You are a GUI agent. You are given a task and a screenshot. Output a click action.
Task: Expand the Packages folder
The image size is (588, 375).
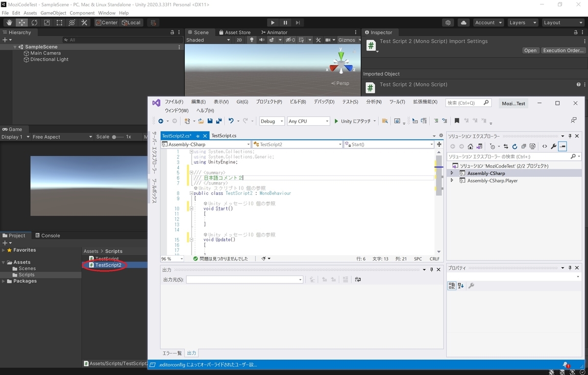[x=4, y=281]
